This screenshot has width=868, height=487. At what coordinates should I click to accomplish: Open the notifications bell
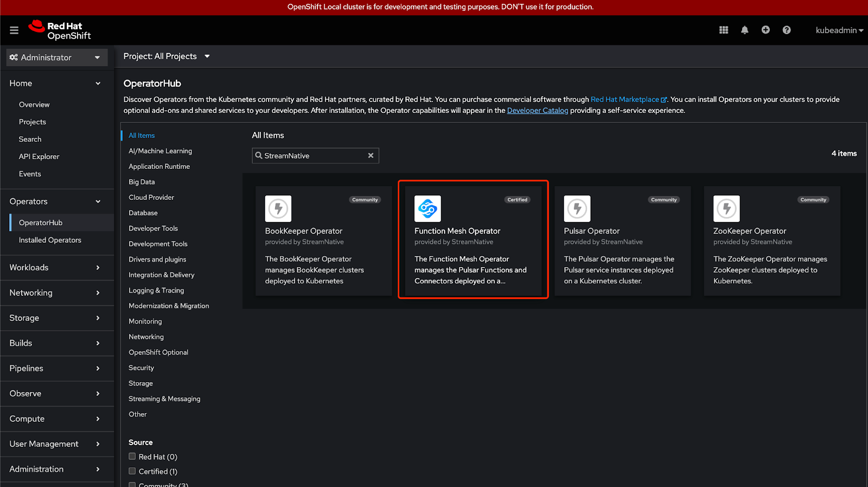coord(745,30)
